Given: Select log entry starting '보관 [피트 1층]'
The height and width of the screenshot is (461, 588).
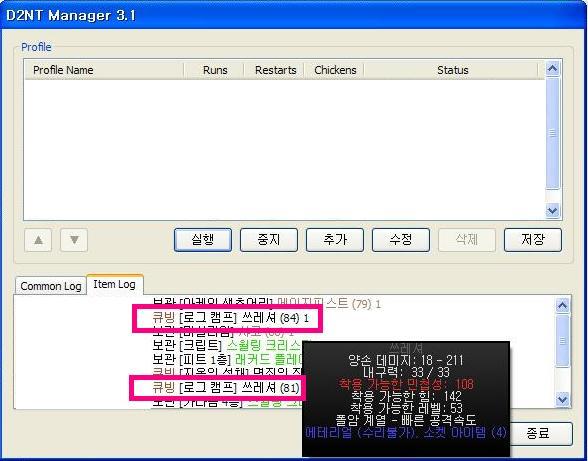Looking at the screenshot, I should point(227,359).
